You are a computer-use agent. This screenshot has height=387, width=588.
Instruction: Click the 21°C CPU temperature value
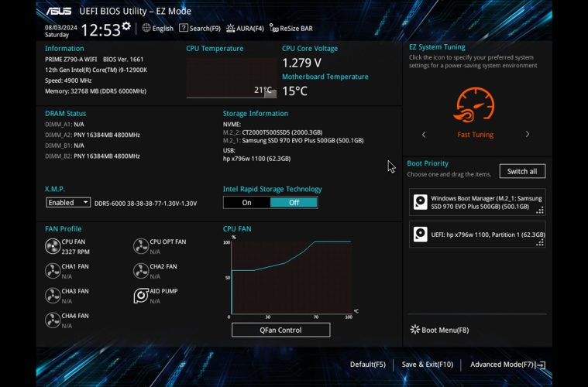263,90
